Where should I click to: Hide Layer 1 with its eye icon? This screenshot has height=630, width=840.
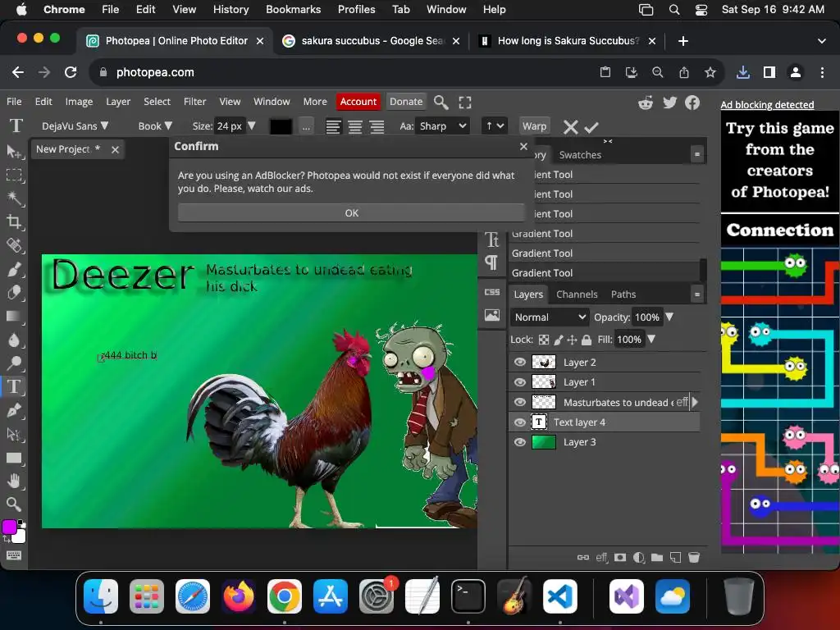click(x=519, y=382)
